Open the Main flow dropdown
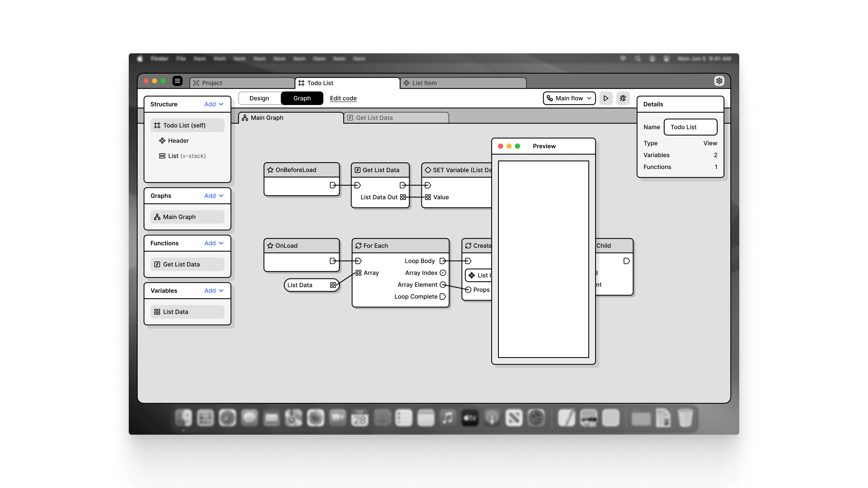This screenshot has height=488, width=868. (x=569, y=98)
